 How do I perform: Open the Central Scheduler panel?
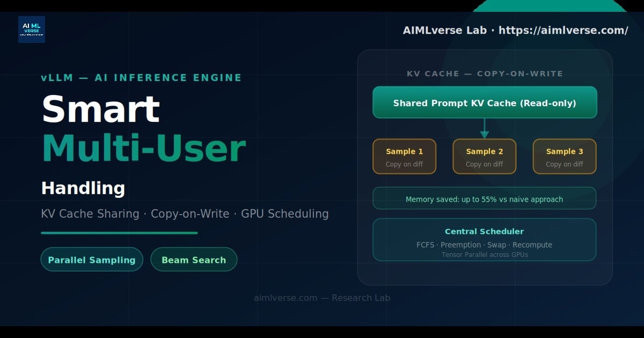pyautogui.click(x=484, y=240)
